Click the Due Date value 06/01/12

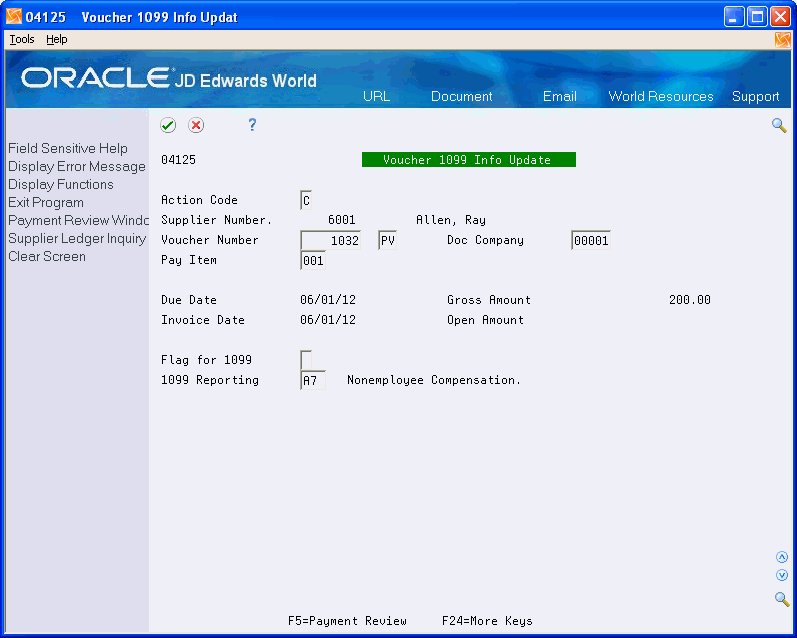[x=328, y=300]
